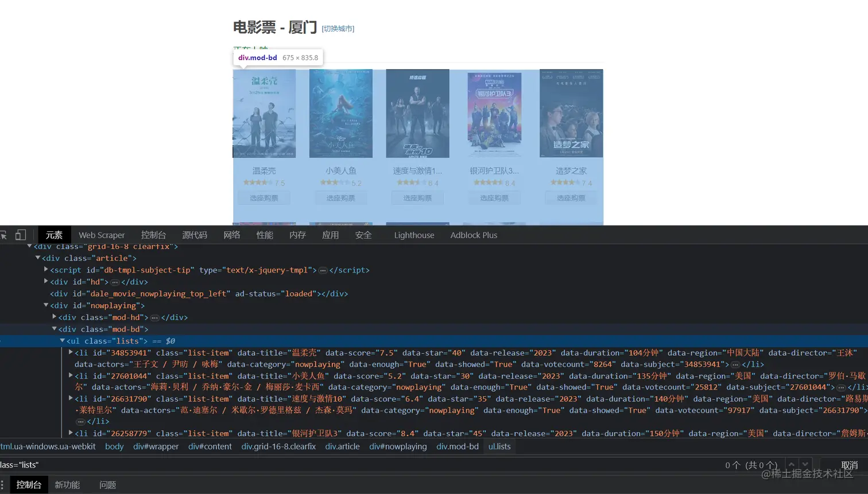Image resolution: width=868 pixels, height=494 pixels.
Task: Open the Web Scraper tab
Action: click(x=102, y=235)
